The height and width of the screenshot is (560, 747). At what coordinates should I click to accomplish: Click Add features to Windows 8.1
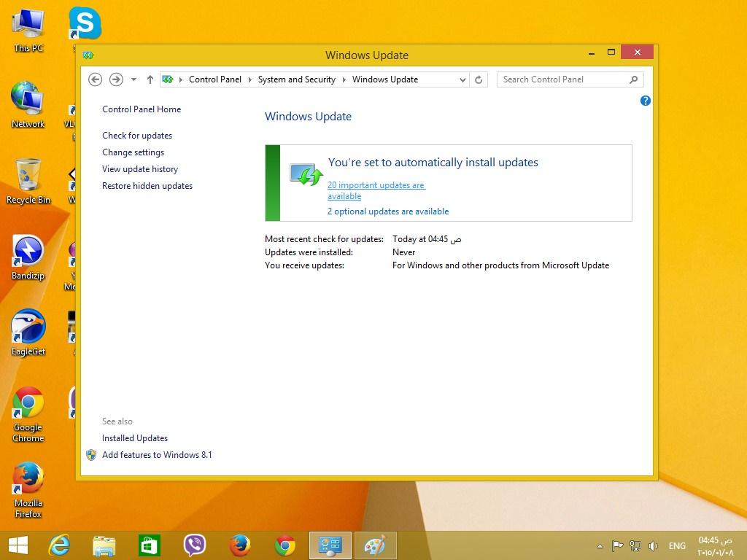point(157,455)
